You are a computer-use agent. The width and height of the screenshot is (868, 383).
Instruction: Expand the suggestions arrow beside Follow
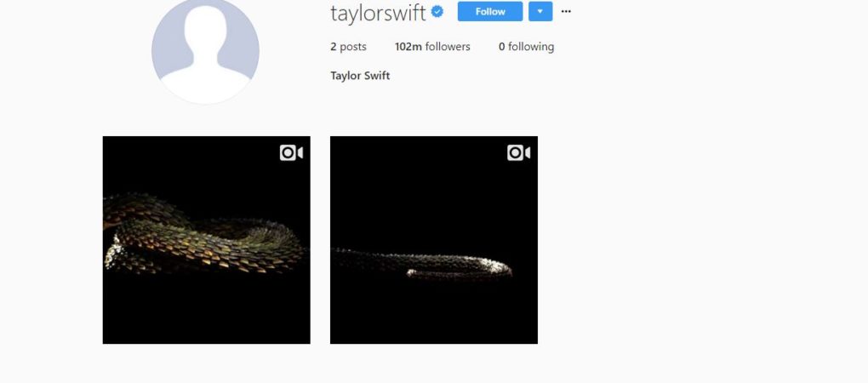(540, 11)
